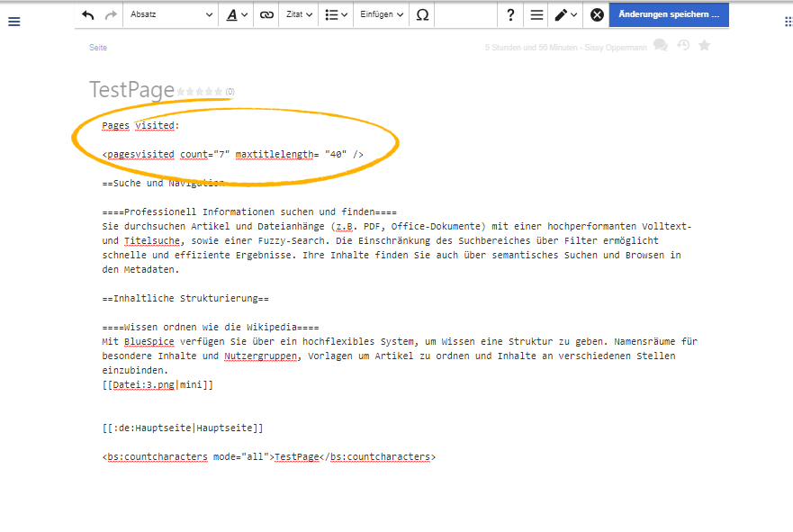Redo the last undone edit
This screenshot has height=532, width=793.
pos(111,15)
